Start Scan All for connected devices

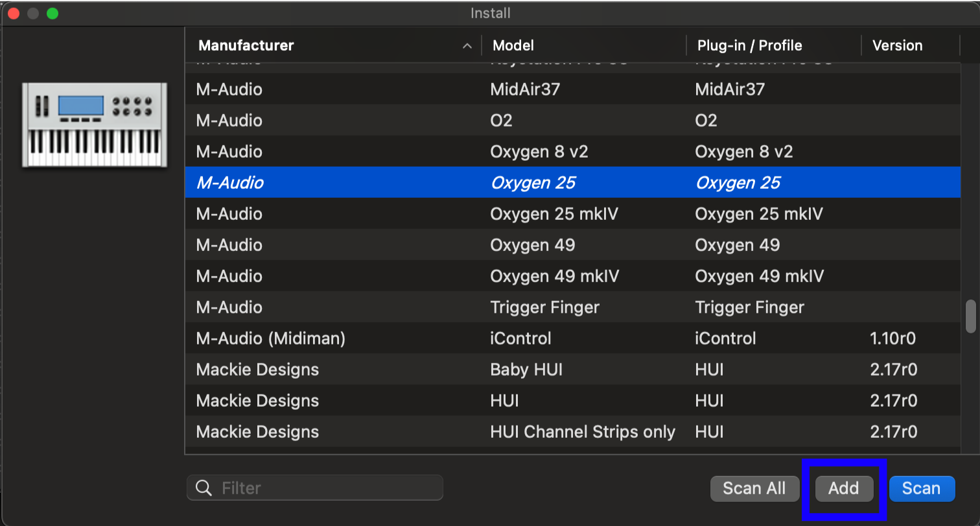pyautogui.click(x=754, y=488)
